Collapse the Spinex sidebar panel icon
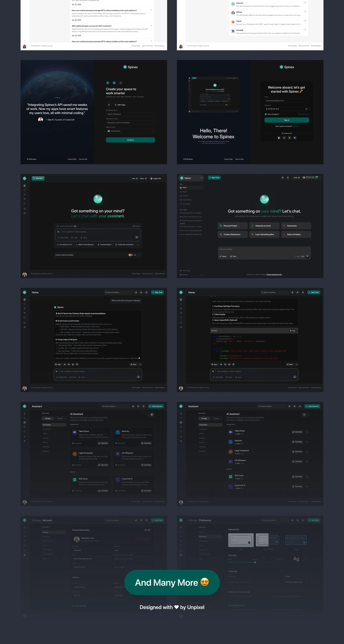The width and height of the screenshot is (344, 644). point(201,178)
